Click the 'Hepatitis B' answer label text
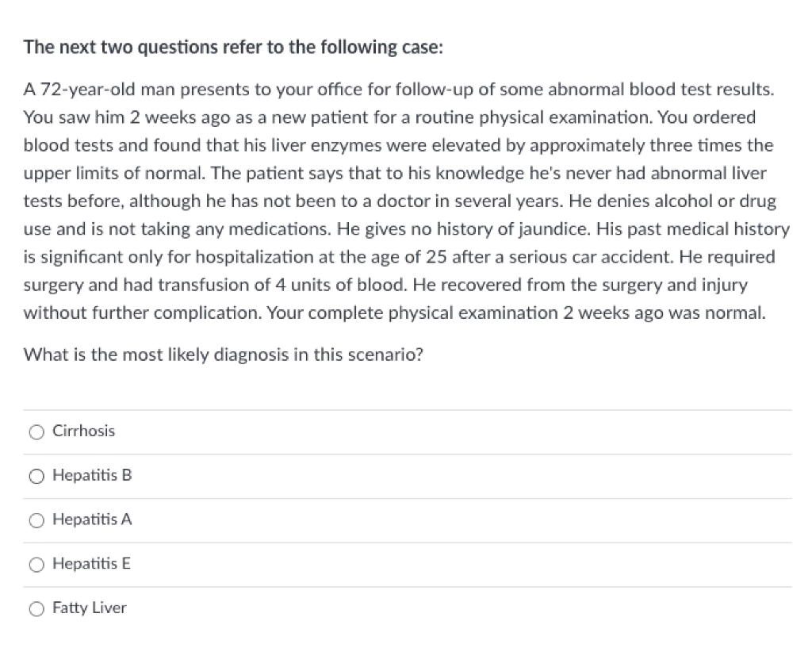This screenshot has height=648, width=812. click(x=92, y=476)
